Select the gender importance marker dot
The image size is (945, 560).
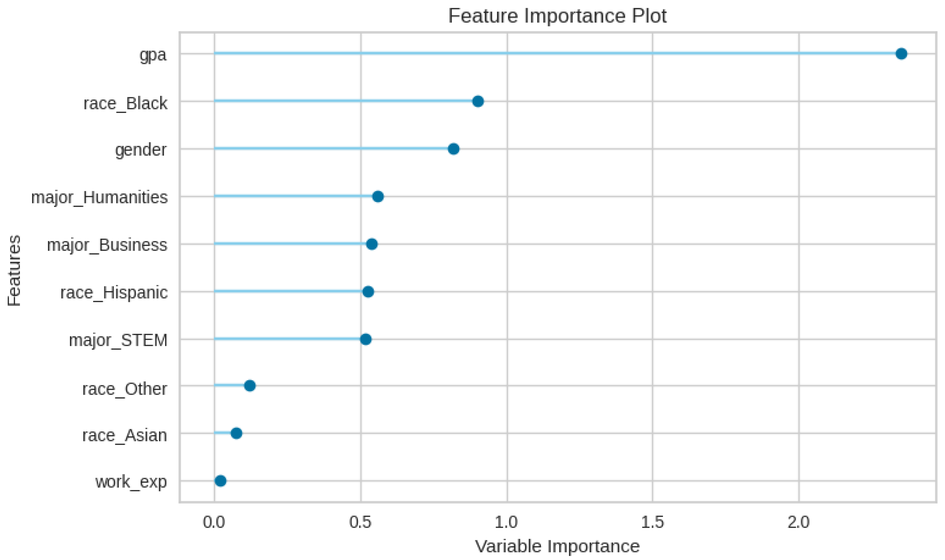pos(453,149)
